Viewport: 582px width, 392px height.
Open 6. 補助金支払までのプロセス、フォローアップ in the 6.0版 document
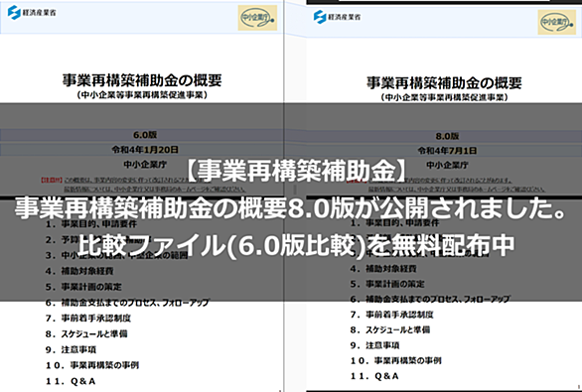coord(127,303)
